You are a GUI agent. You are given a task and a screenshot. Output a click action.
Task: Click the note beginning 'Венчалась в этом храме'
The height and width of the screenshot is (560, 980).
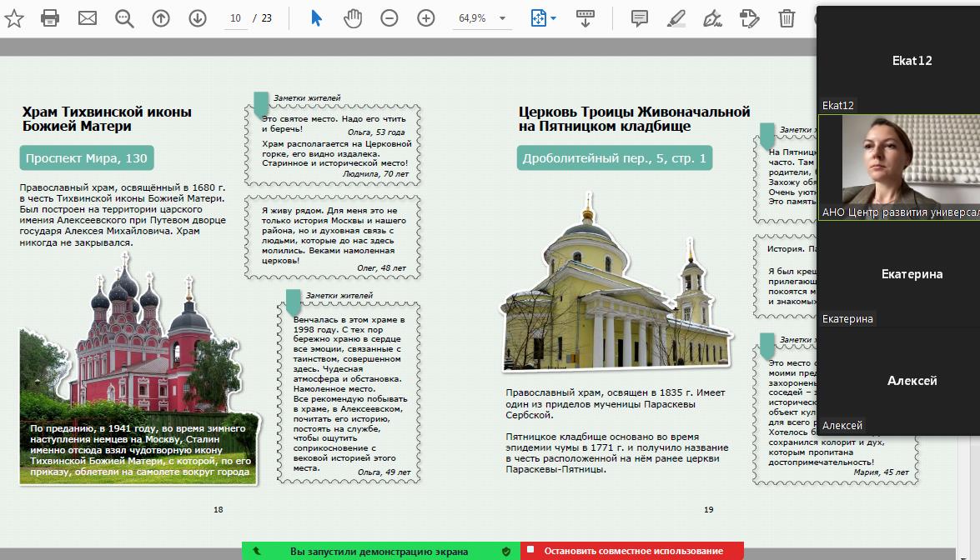coord(349,393)
